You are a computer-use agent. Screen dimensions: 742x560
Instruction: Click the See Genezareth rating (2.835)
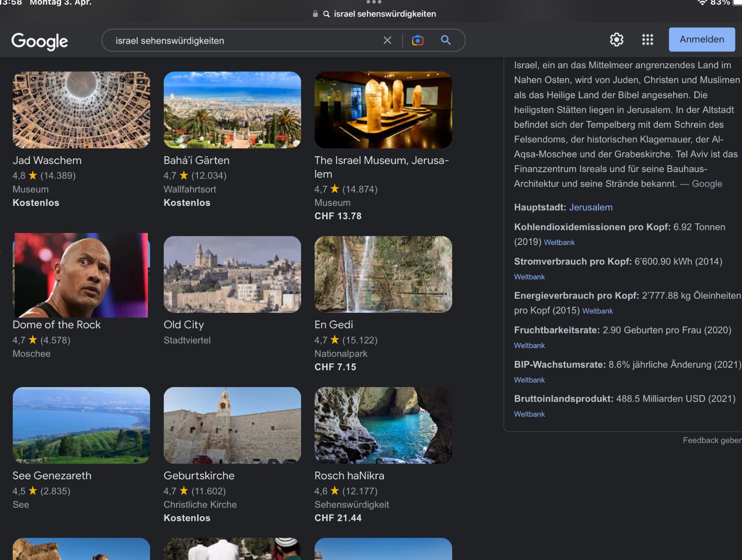click(x=41, y=491)
